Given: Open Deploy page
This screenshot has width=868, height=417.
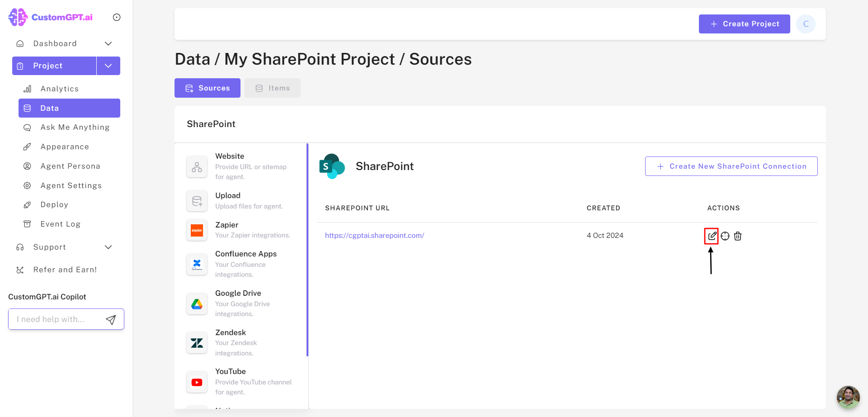Looking at the screenshot, I should (x=54, y=204).
